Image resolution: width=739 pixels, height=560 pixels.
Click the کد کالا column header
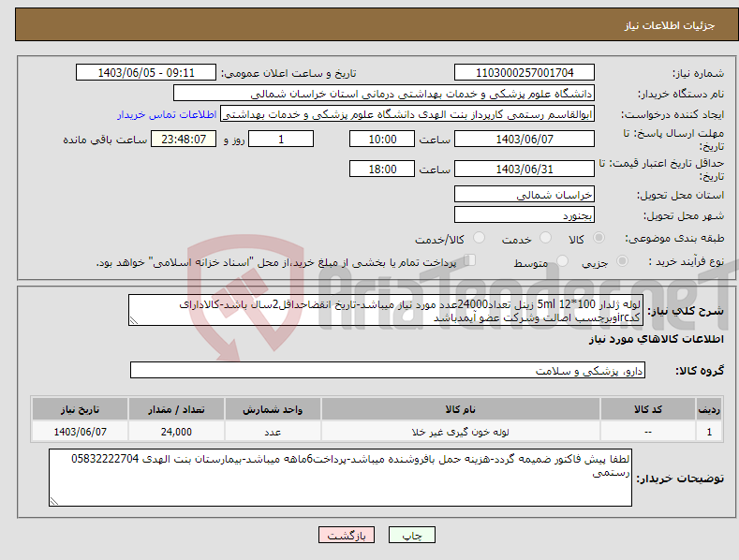[648, 409]
